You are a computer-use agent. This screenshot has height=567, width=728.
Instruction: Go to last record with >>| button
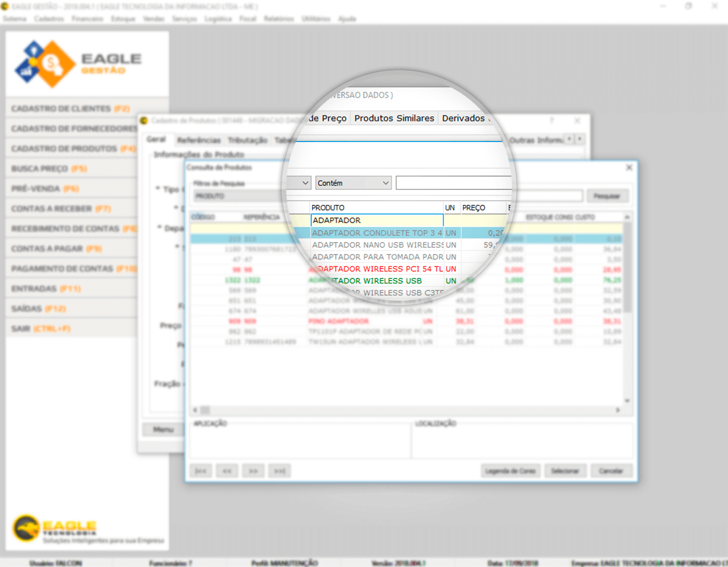click(279, 471)
